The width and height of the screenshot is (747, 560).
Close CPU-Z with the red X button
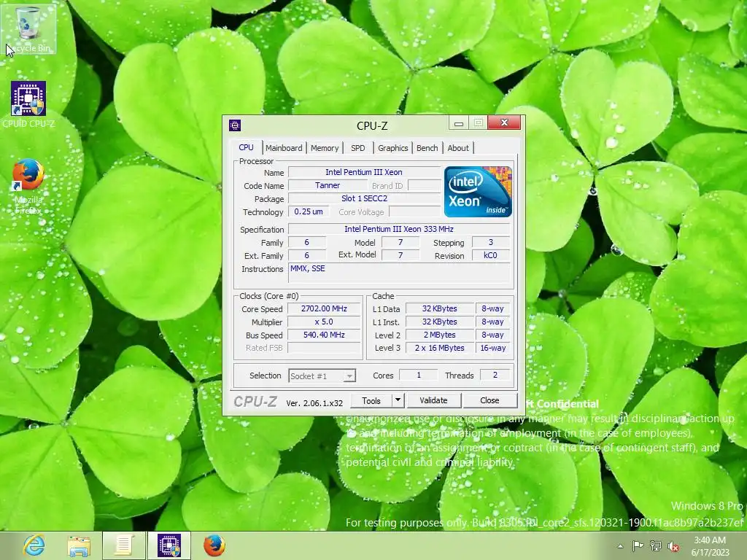pos(504,122)
